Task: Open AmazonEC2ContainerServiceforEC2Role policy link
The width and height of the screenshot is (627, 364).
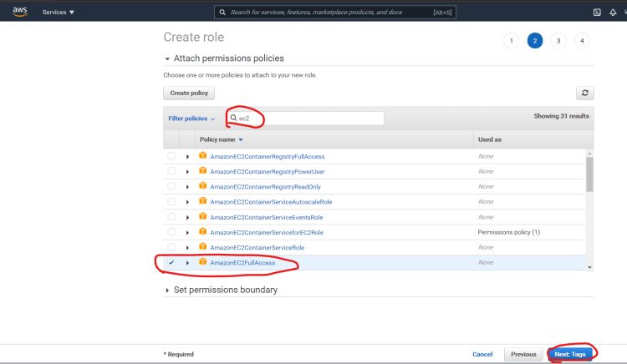Action: click(x=267, y=232)
